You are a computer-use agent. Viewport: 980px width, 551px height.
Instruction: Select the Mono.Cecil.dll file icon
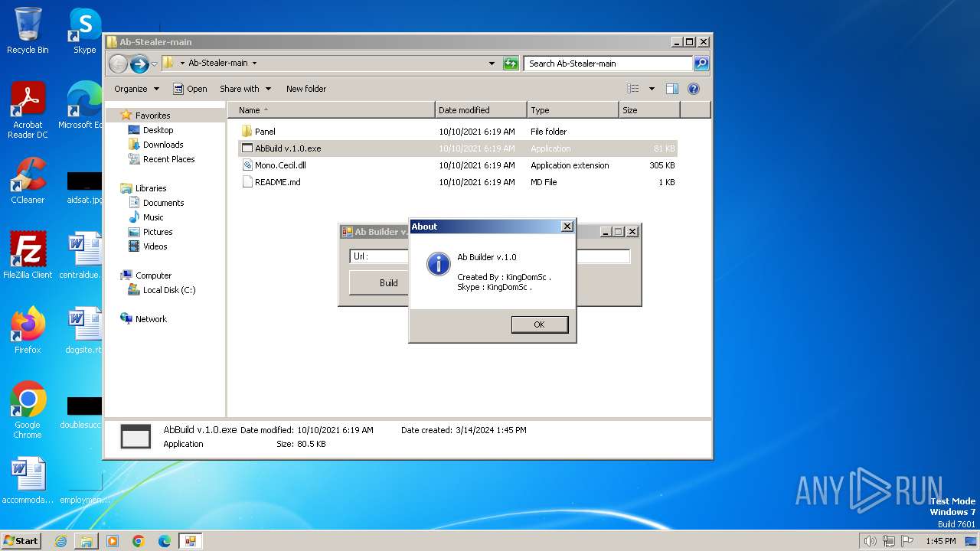pos(247,165)
